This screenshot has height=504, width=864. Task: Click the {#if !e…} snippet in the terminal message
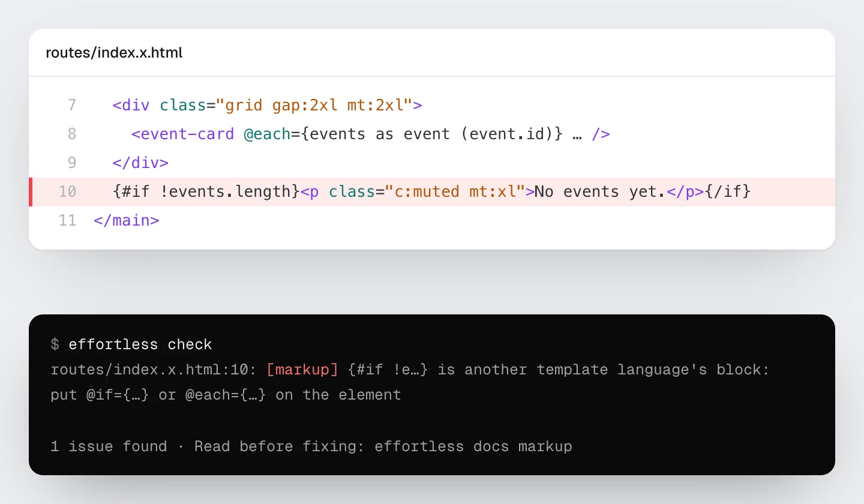(388, 370)
